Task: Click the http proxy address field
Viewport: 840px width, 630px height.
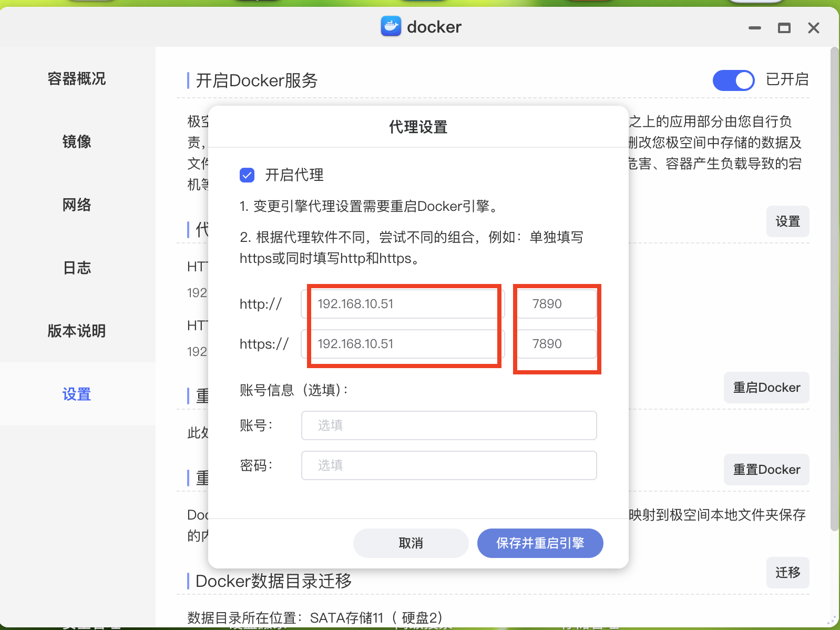Action: click(x=403, y=304)
